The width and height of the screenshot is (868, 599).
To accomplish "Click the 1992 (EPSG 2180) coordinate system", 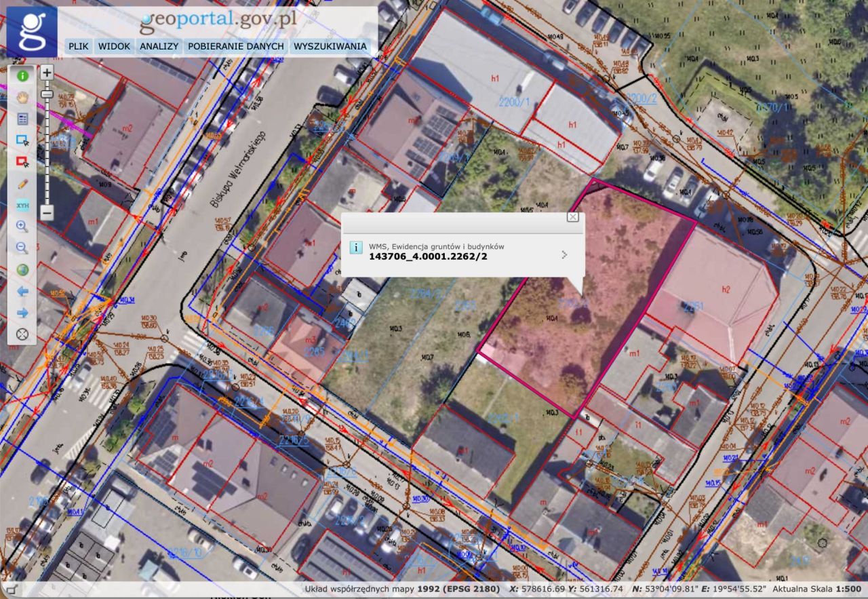I will pos(459,589).
